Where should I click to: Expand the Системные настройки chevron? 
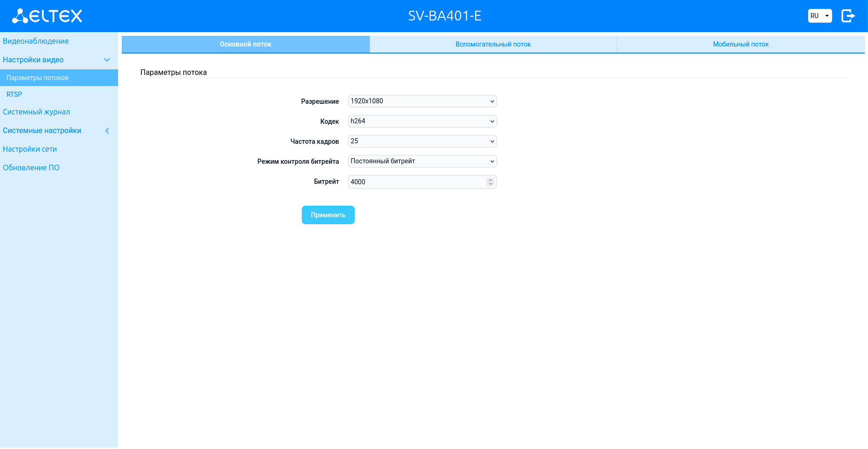(107, 131)
